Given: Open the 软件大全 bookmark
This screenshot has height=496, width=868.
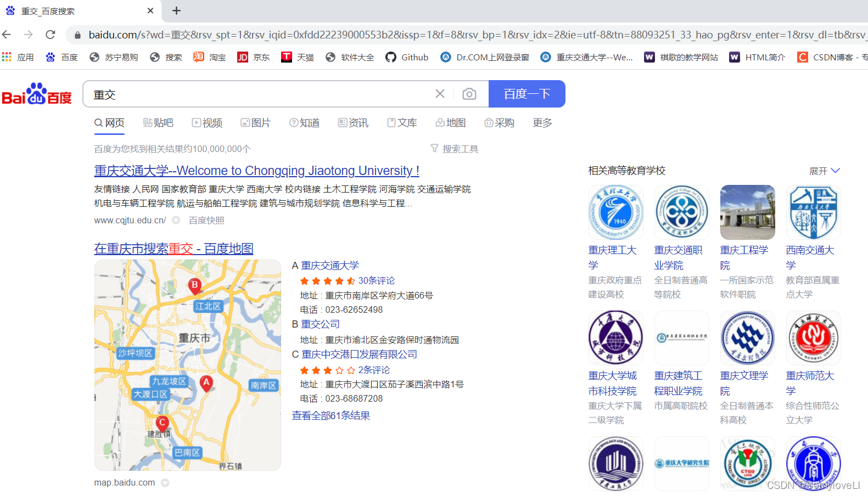Looking at the screenshot, I should [x=350, y=57].
